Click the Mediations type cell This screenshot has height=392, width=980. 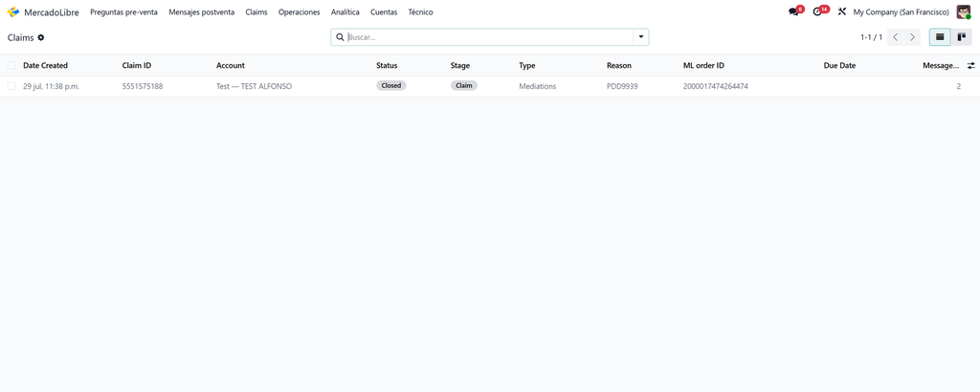click(x=538, y=86)
